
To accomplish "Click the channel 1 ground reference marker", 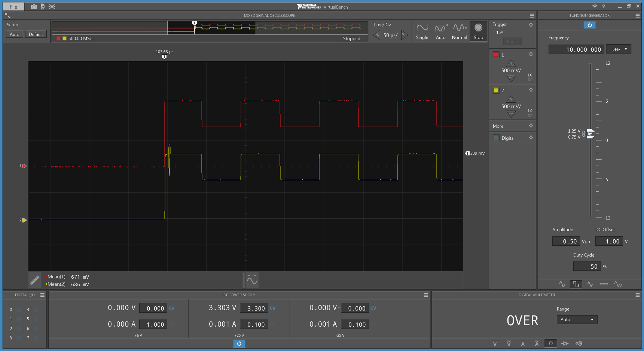I will click(24, 166).
